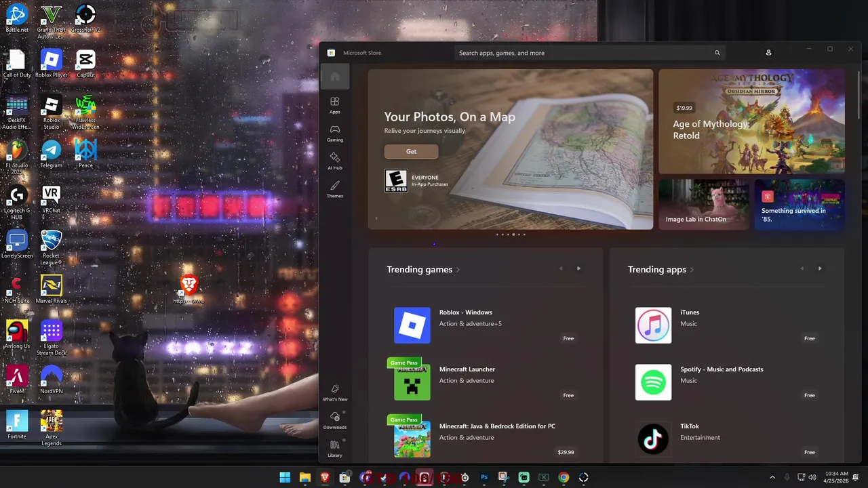Show previous Trending apps items

[802, 269]
